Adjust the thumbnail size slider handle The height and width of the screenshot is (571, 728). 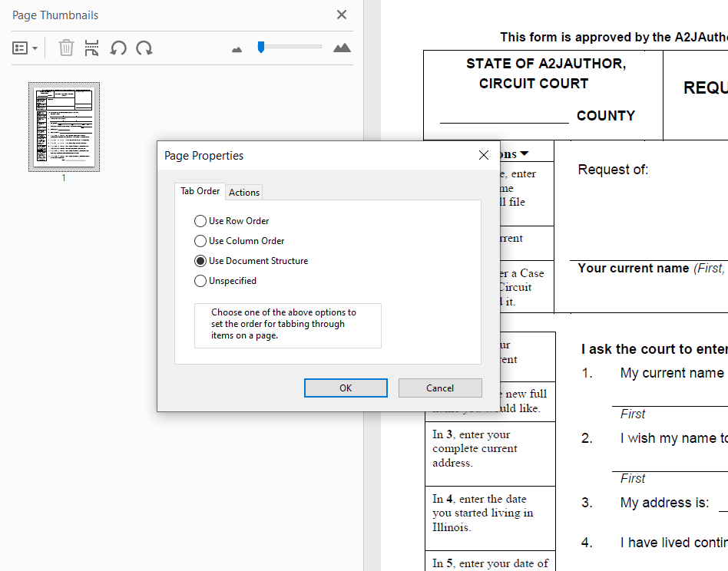[x=261, y=47]
